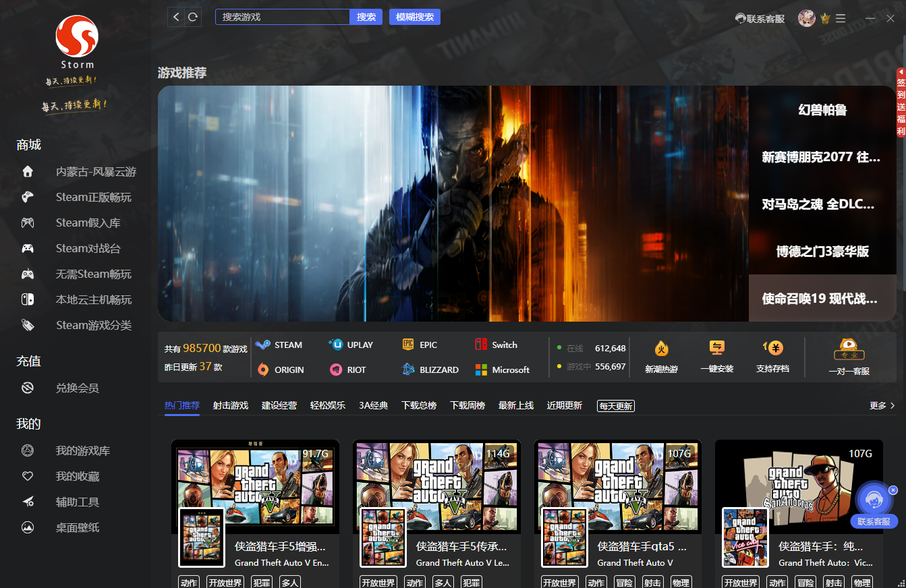Click the refresh page icon

193,17
